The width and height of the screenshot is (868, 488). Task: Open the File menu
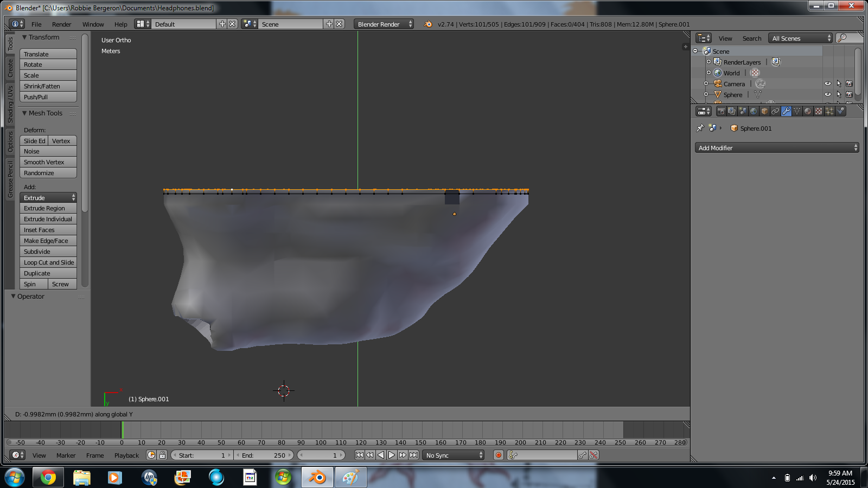pos(36,24)
